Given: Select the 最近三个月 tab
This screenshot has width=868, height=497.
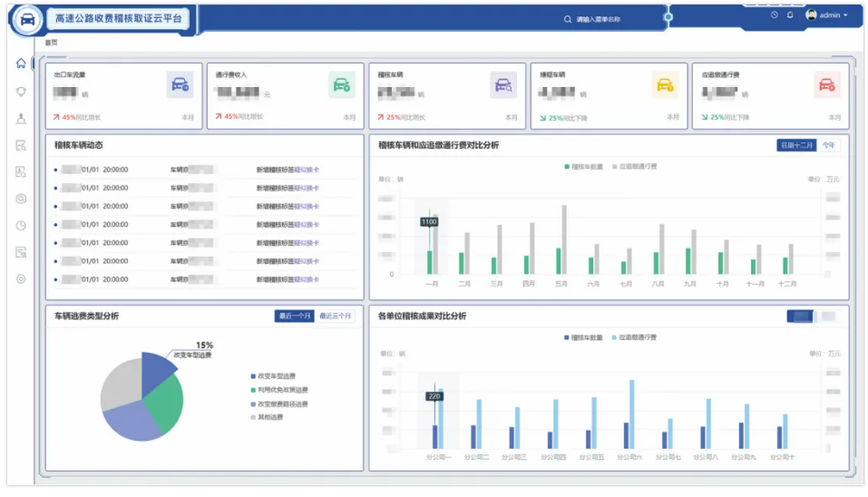Looking at the screenshot, I should 335,316.
